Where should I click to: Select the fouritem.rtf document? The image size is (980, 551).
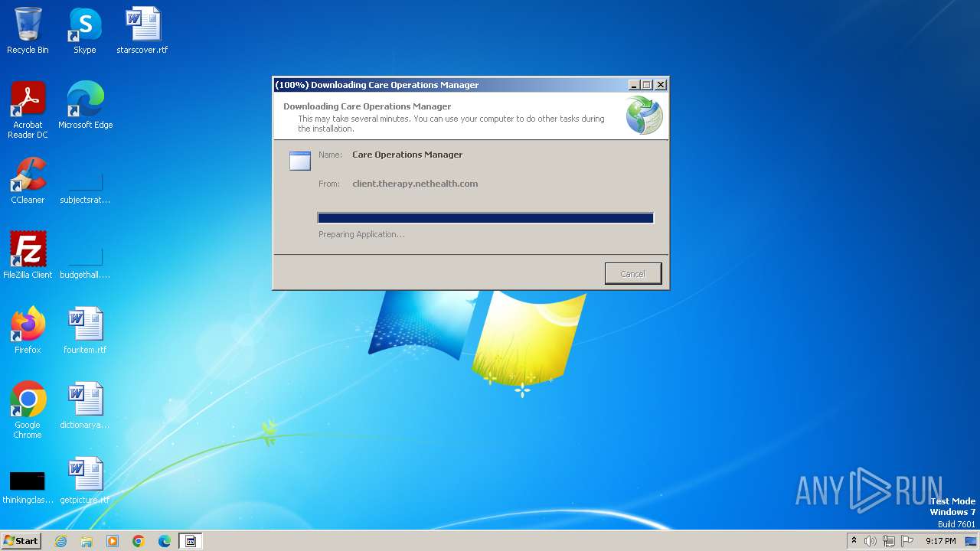(x=85, y=330)
